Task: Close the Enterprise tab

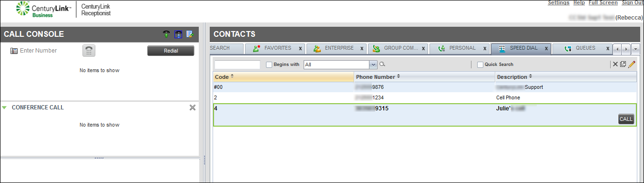Action: coord(362,48)
